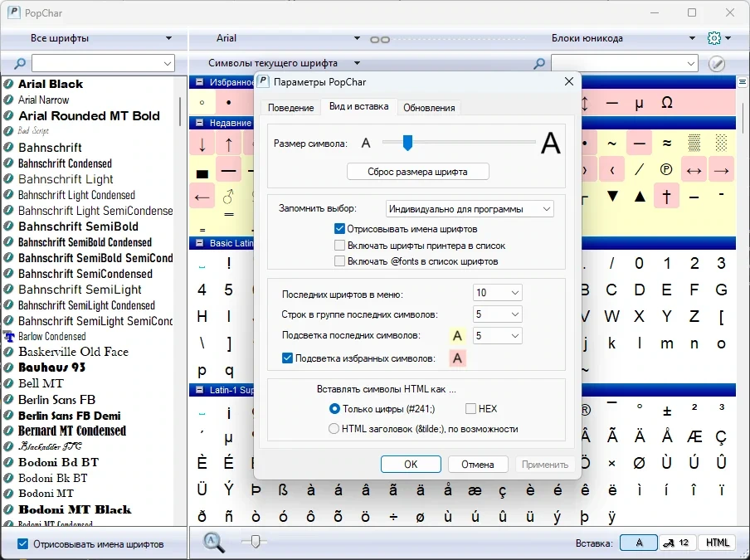Select 'Только цифры (#241;)' radio option
The height and width of the screenshot is (560, 750).
click(334, 409)
